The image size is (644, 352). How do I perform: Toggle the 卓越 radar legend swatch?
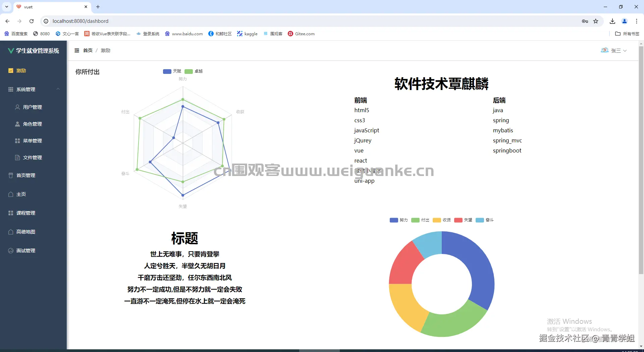(189, 71)
